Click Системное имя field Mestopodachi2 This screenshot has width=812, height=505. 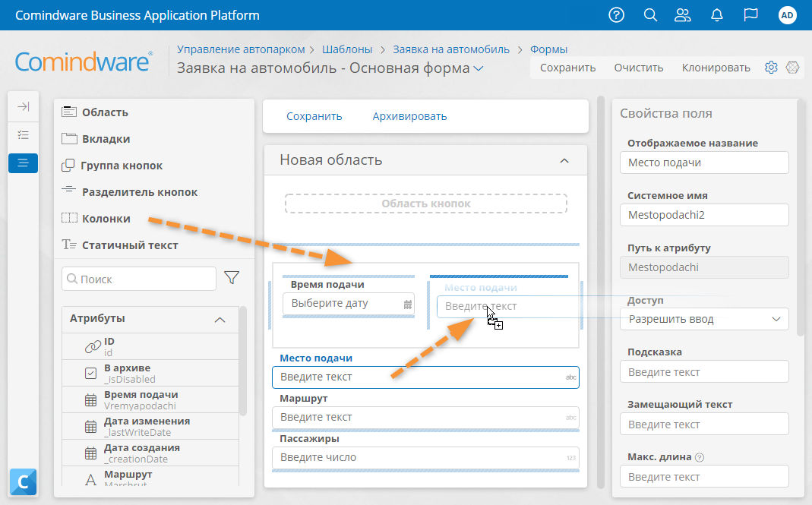pyautogui.click(x=704, y=215)
